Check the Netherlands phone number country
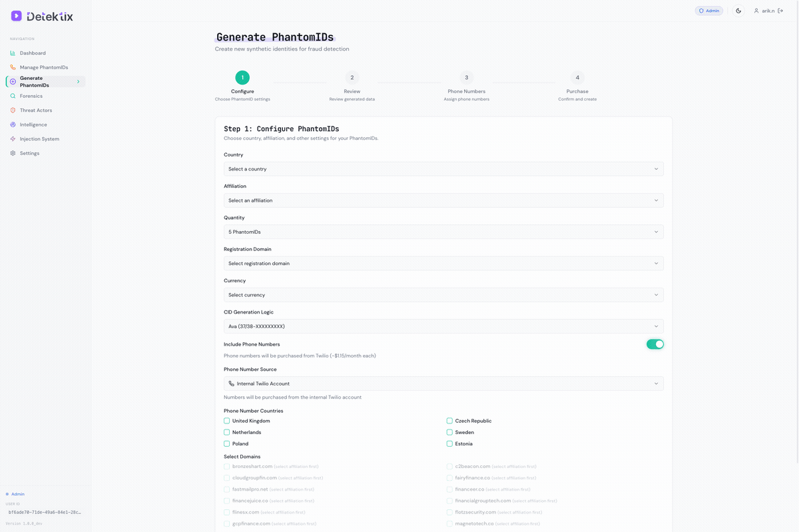Viewport: 799px width, 532px height. coord(227,432)
